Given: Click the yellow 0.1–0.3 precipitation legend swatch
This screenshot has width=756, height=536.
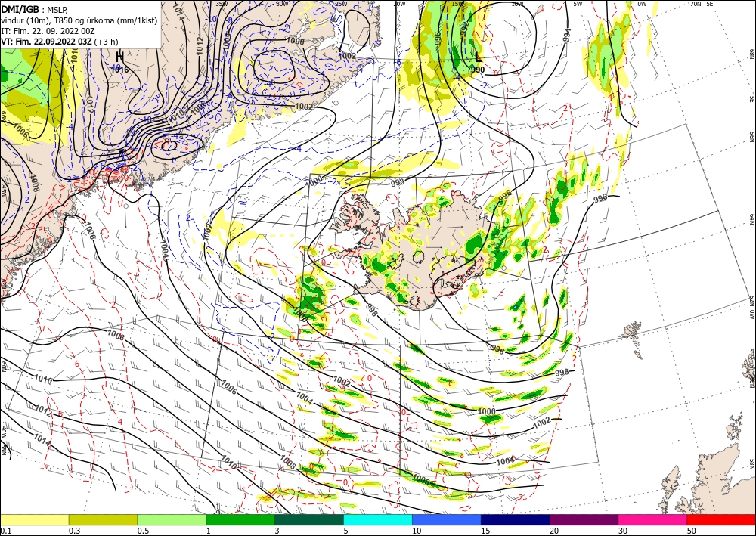Looking at the screenshot, I should (34, 519).
